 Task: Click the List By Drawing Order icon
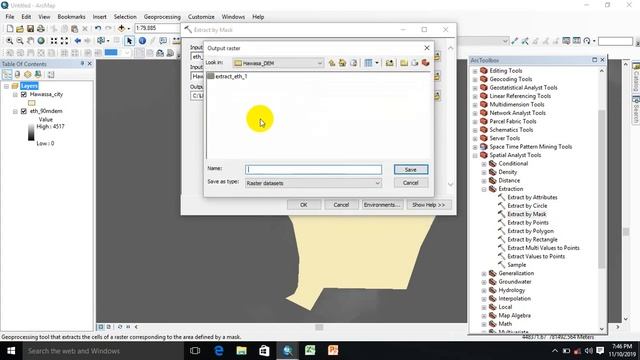coord(7,75)
